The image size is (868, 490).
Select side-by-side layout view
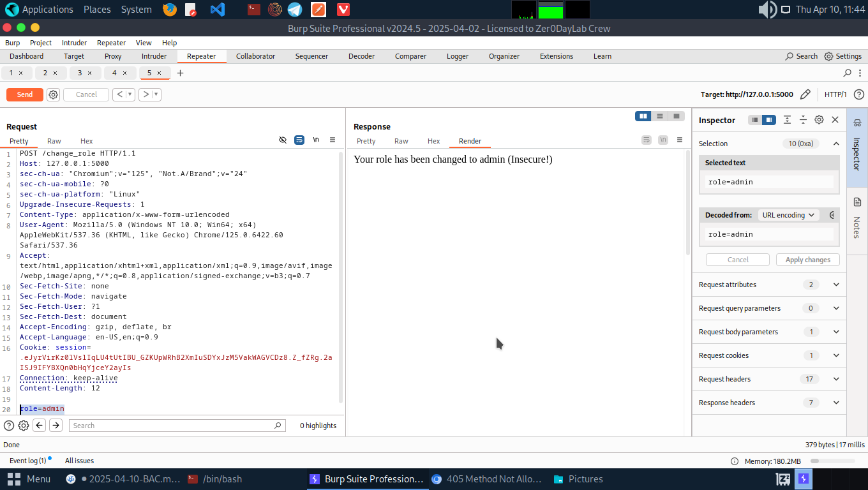tap(643, 116)
